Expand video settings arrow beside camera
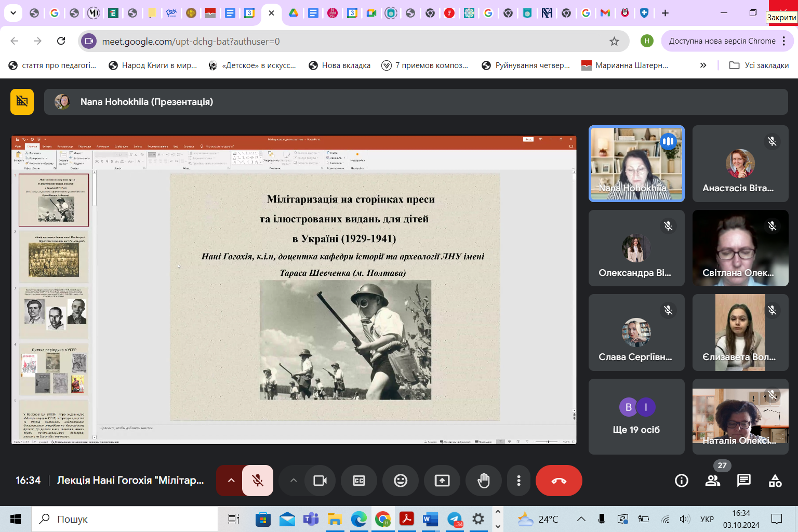The height and width of the screenshot is (532, 798). [294, 481]
